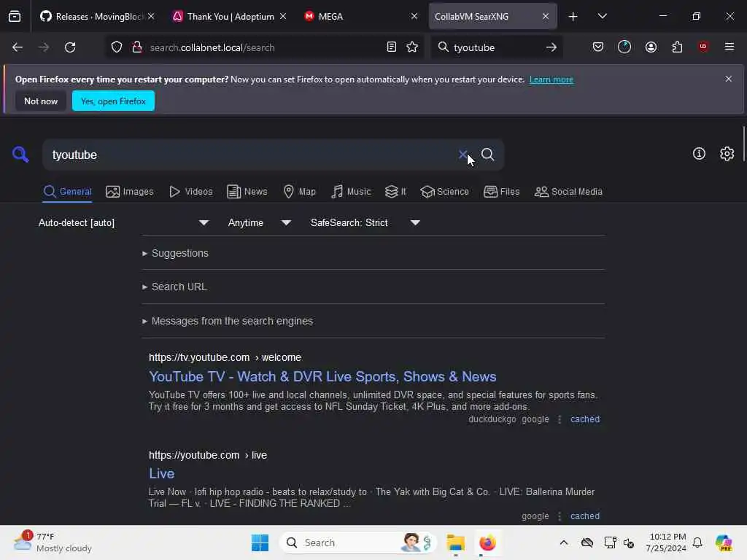The height and width of the screenshot is (560, 747).
Task: Open the tracking protection shield icon
Action: [117, 47]
